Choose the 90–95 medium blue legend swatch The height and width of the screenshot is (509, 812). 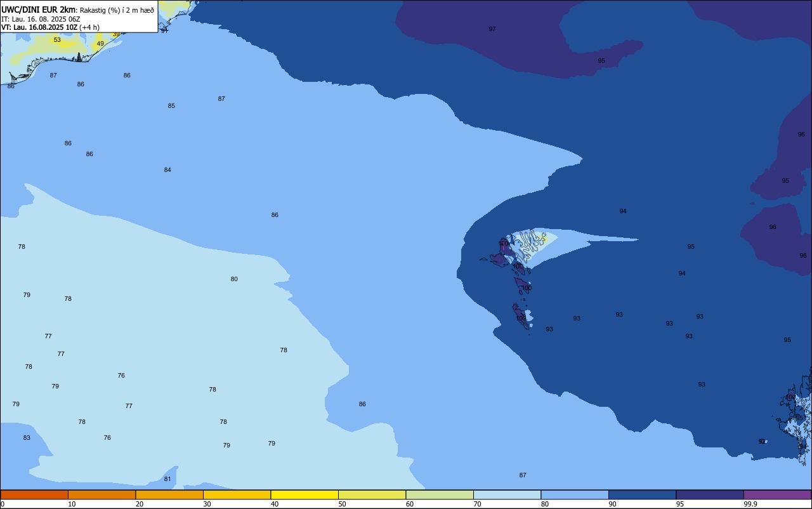point(642,494)
